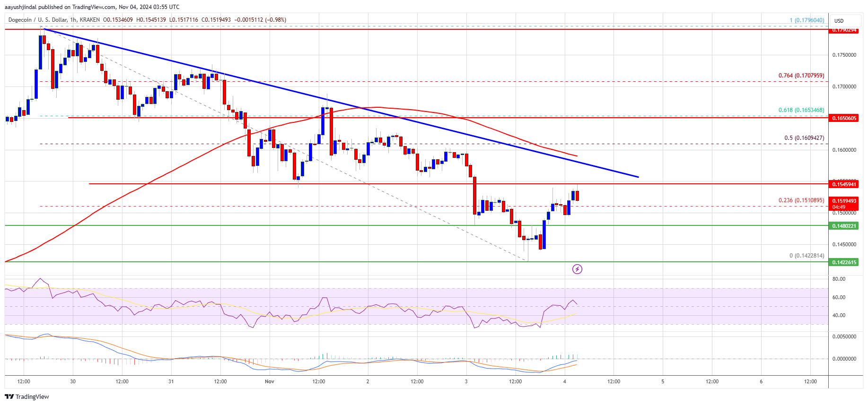
Task: Click the MACD 0.0000000 axis value
Action: (844, 359)
